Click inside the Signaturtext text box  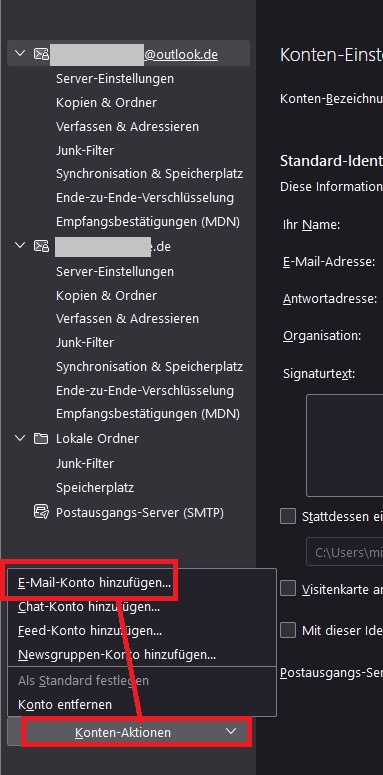[x=344, y=445]
